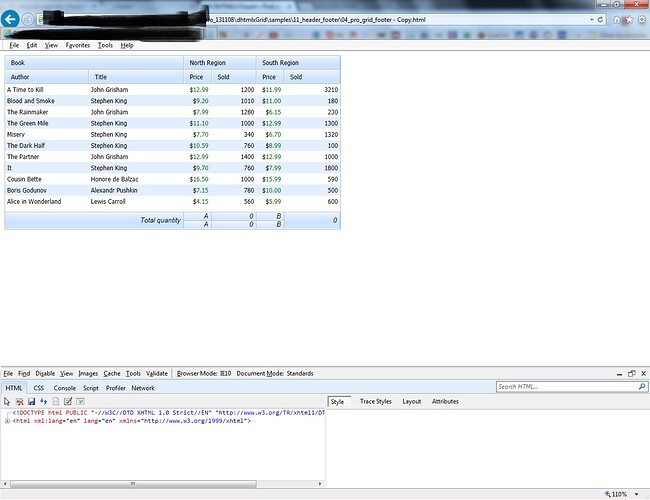
Task: Select the Style tab in right pane
Action: (x=337, y=401)
